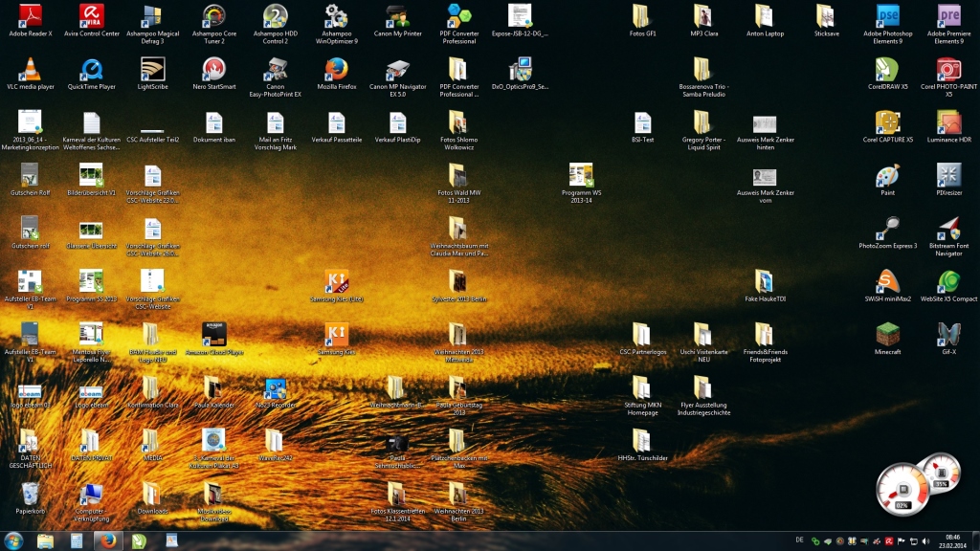Click the Ausweis Mark Zenker vorn image
The width and height of the screenshot is (980, 551).
[764, 177]
